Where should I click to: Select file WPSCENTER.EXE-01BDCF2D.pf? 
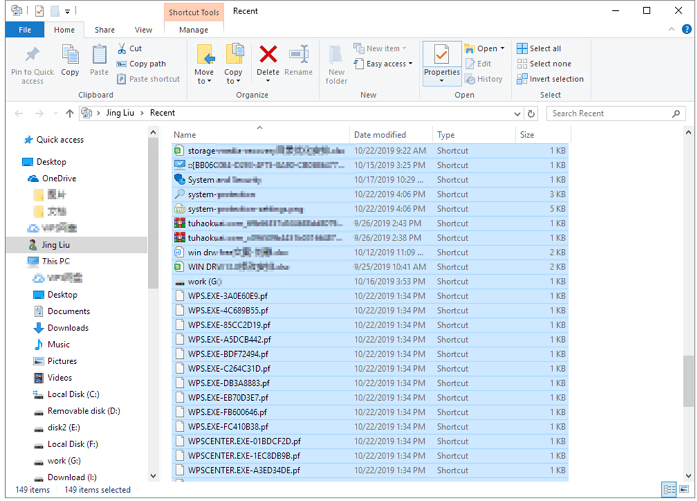click(x=370, y=441)
